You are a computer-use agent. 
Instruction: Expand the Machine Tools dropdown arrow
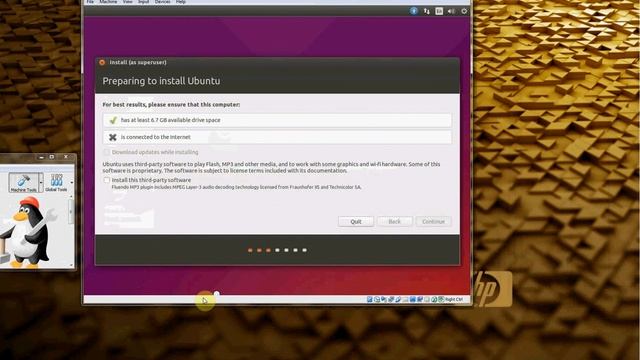41,182
